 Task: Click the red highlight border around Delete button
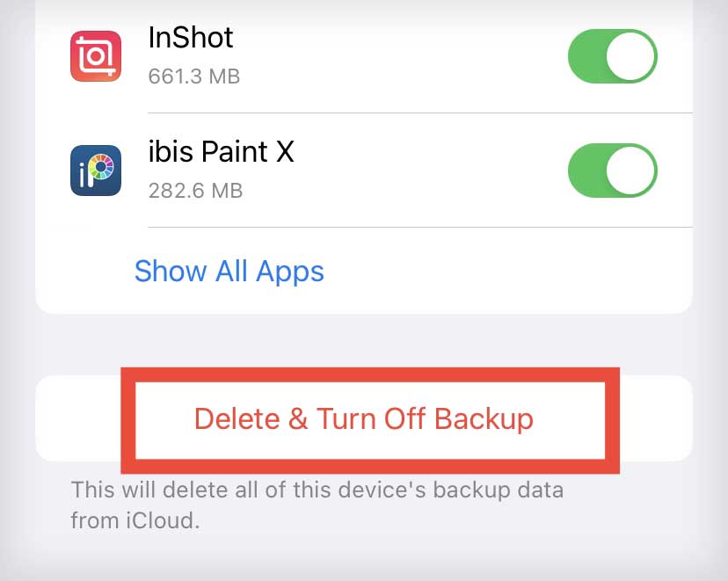(x=370, y=374)
